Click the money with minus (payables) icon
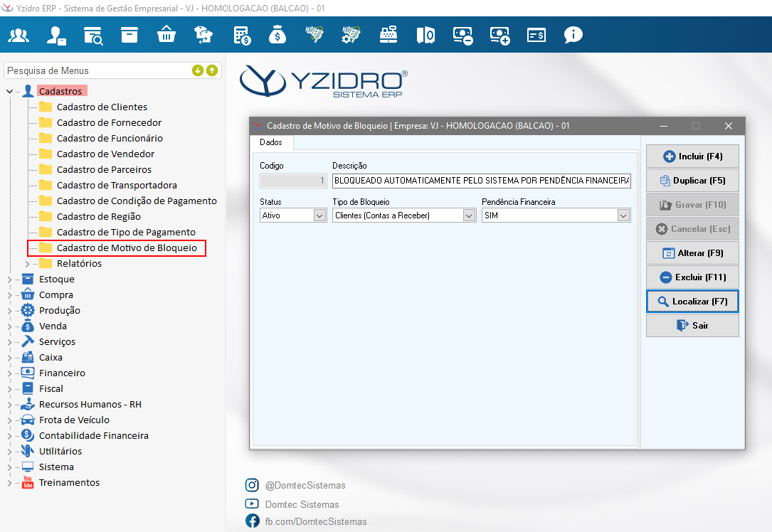The image size is (772, 532). click(x=462, y=36)
